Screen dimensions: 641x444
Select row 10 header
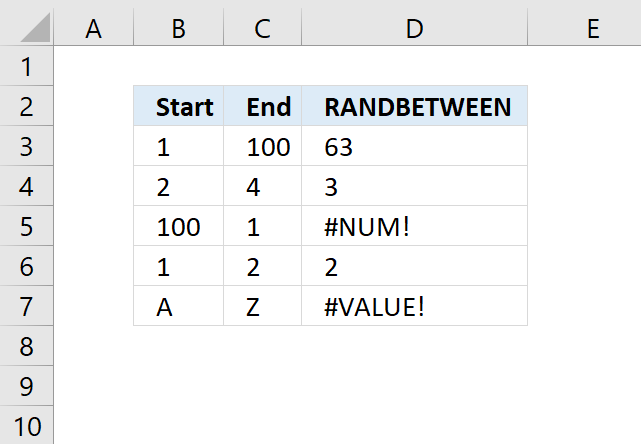point(27,425)
